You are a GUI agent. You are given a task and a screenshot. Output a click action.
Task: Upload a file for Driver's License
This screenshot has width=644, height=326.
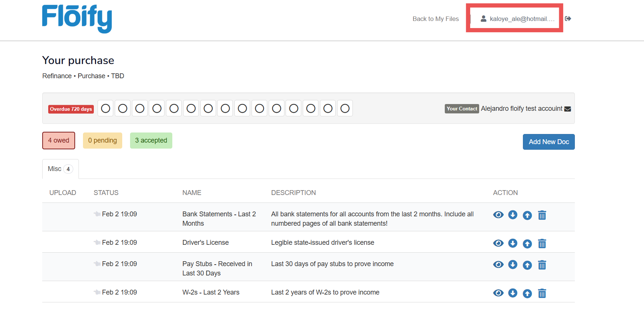point(527,244)
